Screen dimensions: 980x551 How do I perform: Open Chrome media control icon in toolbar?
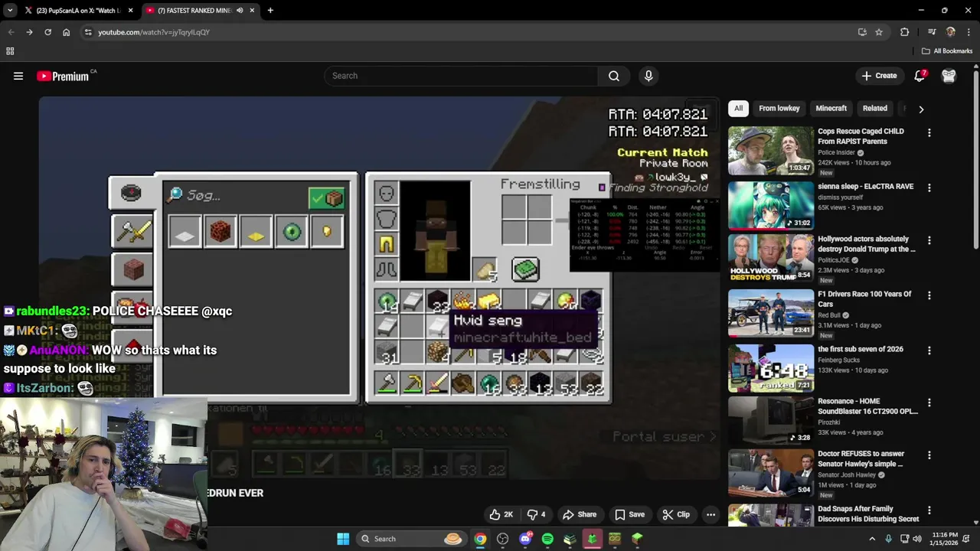pos(932,32)
